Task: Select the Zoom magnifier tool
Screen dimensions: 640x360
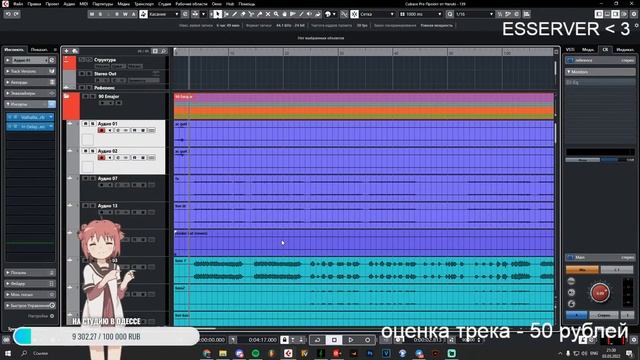Action: [x=276, y=14]
